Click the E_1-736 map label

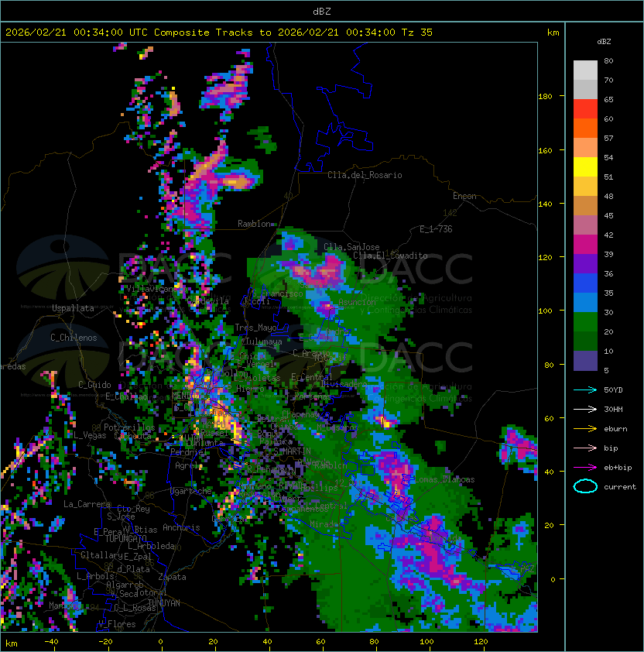(x=436, y=229)
